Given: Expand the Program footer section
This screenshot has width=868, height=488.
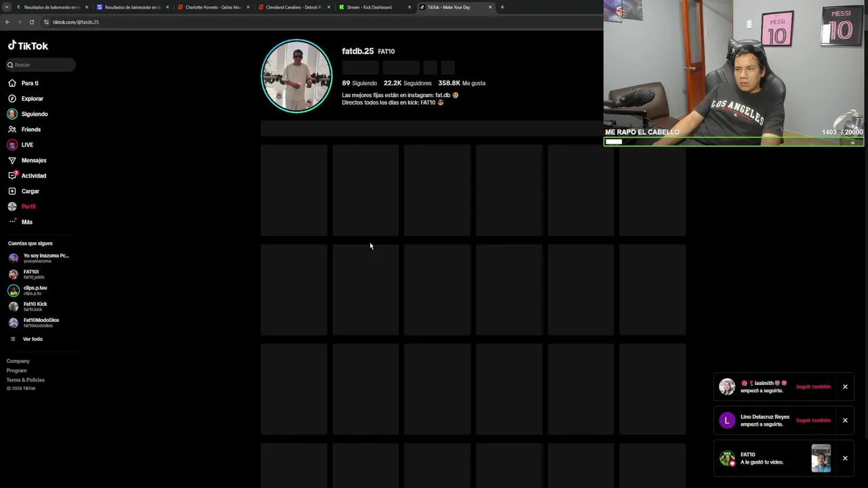Looking at the screenshot, I should [x=17, y=371].
